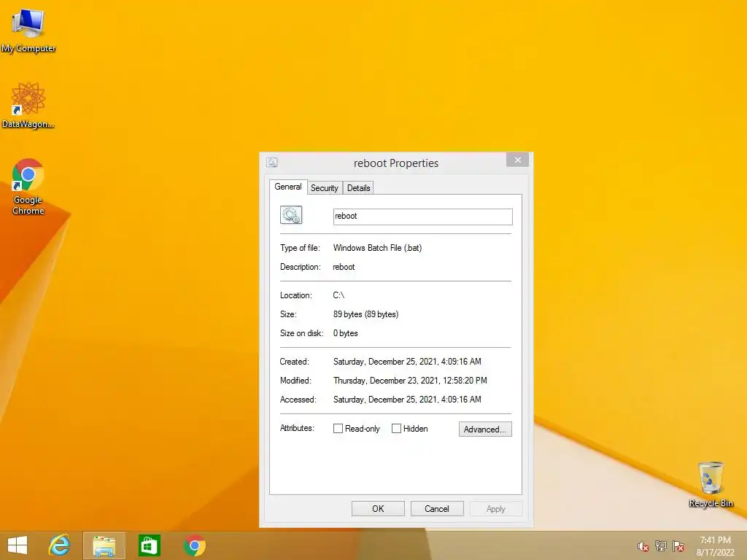Screen dimensions: 747x560
Task: Click the batch file icon beside the name field
Action: tap(291, 215)
